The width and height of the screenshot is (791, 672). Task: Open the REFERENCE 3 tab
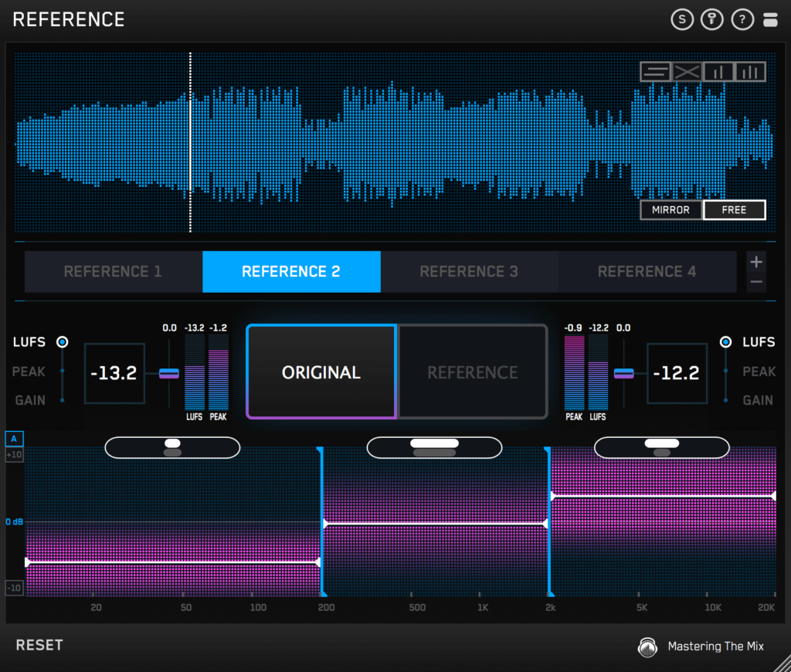coord(468,271)
